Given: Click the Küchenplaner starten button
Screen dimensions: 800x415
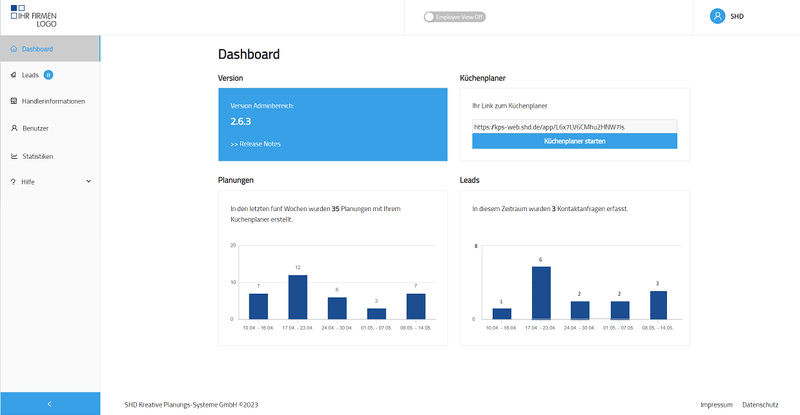Looking at the screenshot, I should tap(574, 141).
